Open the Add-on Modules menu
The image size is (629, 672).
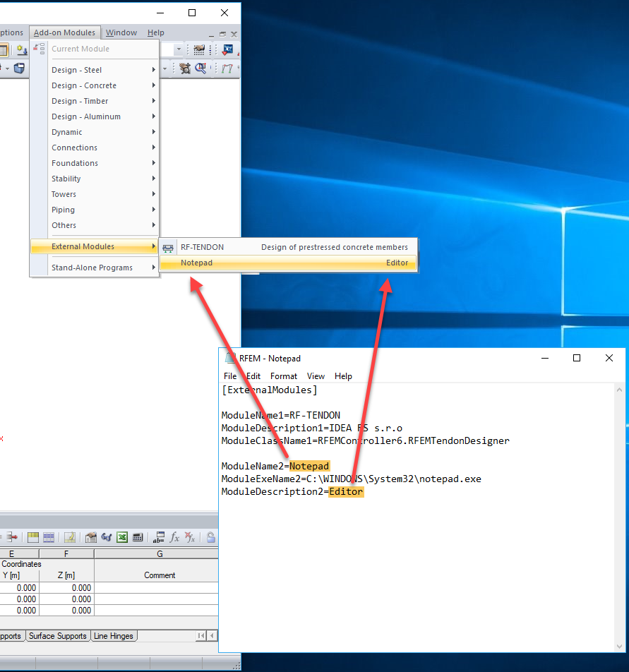pyautogui.click(x=65, y=32)
